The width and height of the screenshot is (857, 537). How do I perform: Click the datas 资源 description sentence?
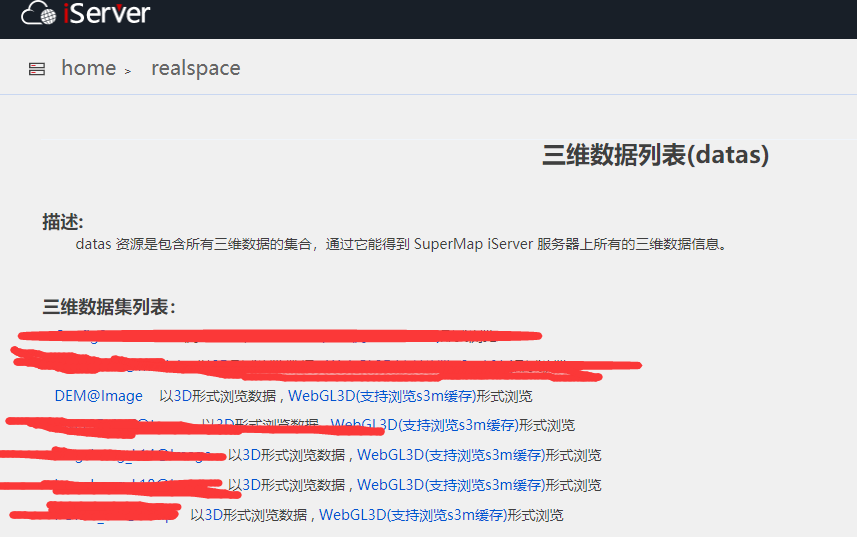click(x=402, y=244)
